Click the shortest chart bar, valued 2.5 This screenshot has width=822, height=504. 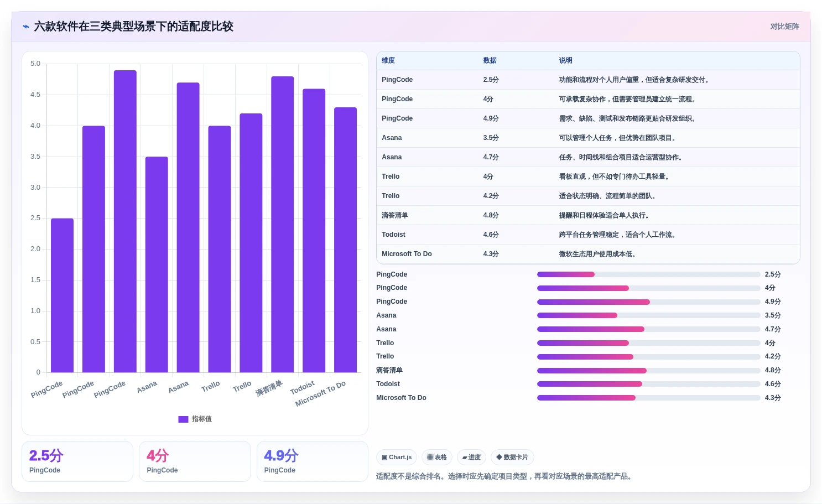tap(62, 295)
